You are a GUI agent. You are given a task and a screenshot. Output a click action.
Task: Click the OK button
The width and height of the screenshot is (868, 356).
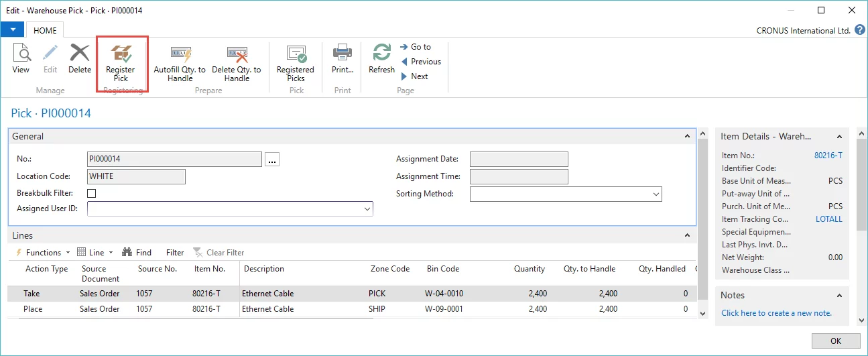pyautogui.click(x=835, y=341)
